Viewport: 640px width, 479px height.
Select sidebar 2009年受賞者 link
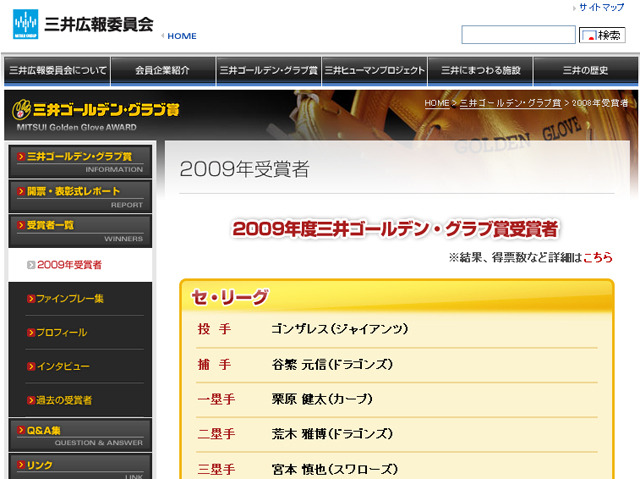[69, 265]
